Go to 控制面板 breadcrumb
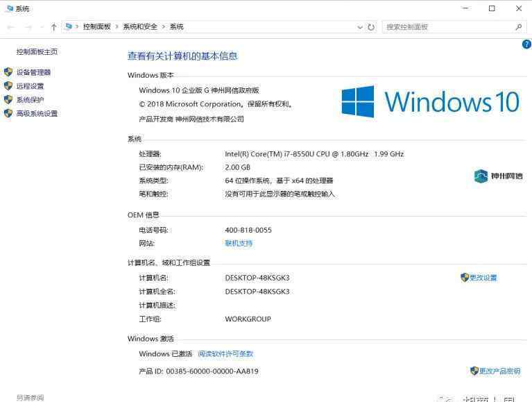Screen dimensions: 532x402 [97, 27]
